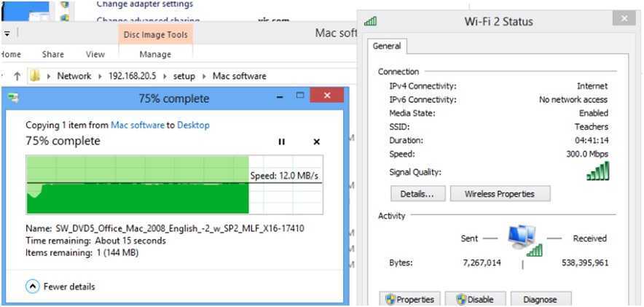Click Media State value Enabled

pos(594,113)
